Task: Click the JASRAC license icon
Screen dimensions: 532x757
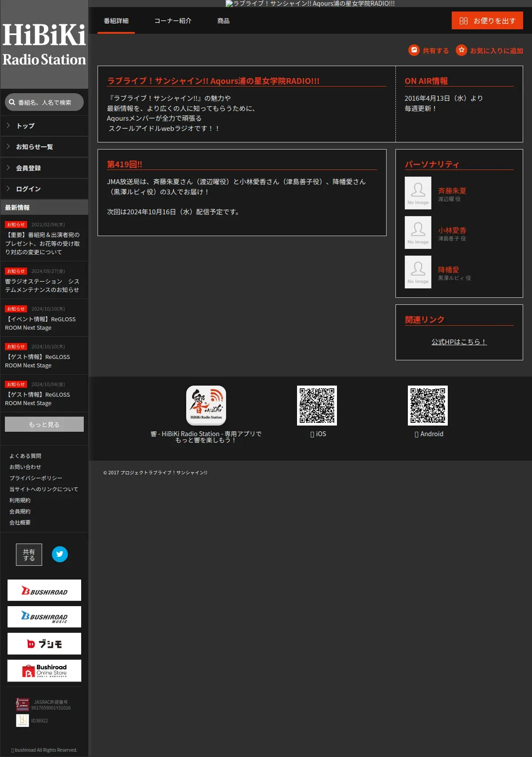Action: point(22,705)
